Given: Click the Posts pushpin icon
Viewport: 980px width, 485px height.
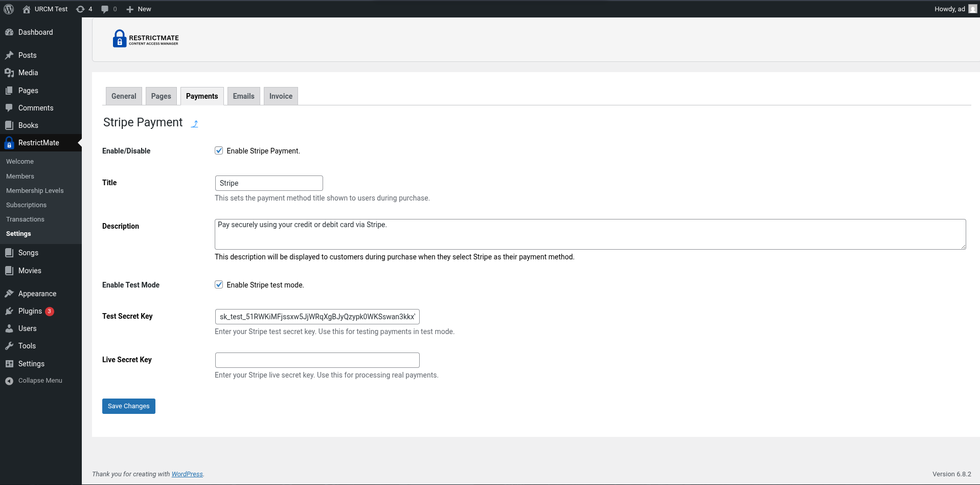Looking at the screenshot, I should click(9, 55).
